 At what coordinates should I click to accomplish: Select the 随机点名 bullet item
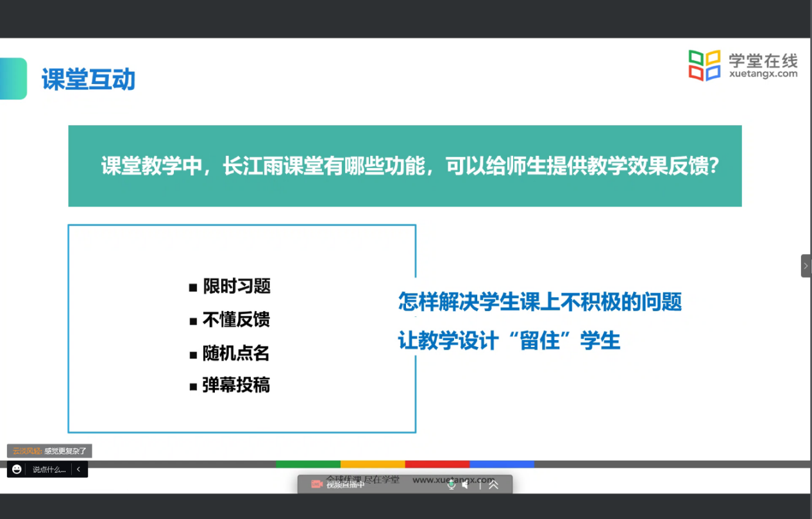[235, 353]
